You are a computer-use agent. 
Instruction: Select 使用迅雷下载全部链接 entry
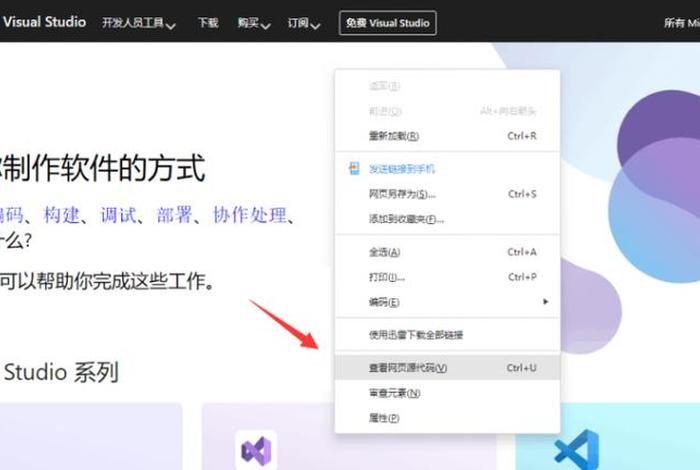coord(447,335)
